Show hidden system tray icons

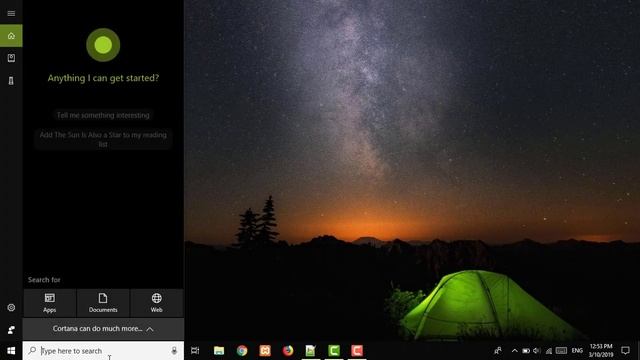515,351
